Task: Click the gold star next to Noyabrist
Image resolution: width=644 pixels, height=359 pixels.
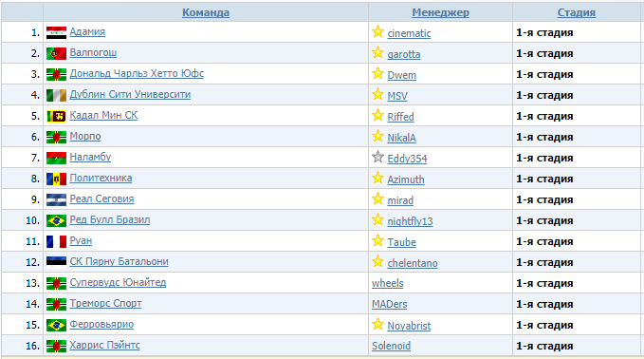Action: (377, 324)
